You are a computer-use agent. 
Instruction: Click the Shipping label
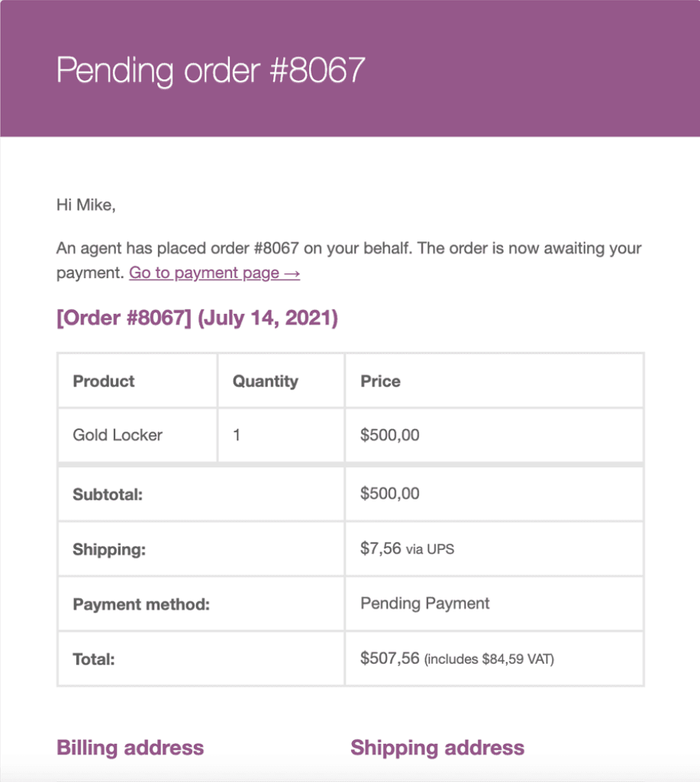point(109,550)
